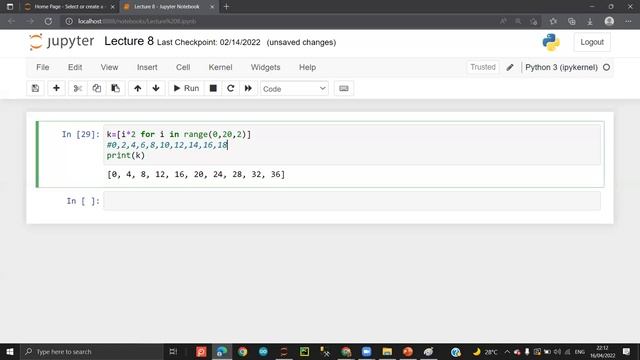Viewport: 640px width, 360px height.
Task: Open the Edit menu
Action: tap(75, 67)
